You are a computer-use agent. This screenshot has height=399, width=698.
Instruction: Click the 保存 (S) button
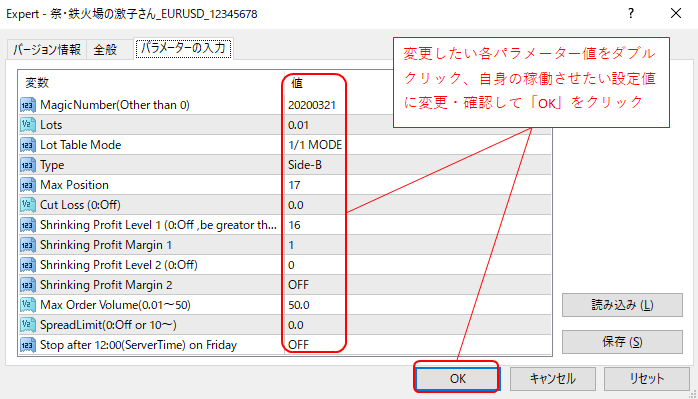pos(622,342)
